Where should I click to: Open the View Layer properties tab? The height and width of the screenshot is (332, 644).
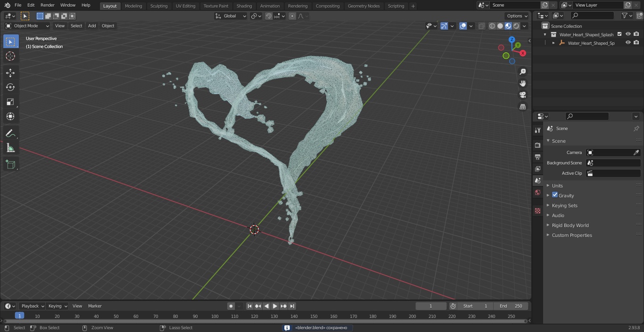(537, 169)
